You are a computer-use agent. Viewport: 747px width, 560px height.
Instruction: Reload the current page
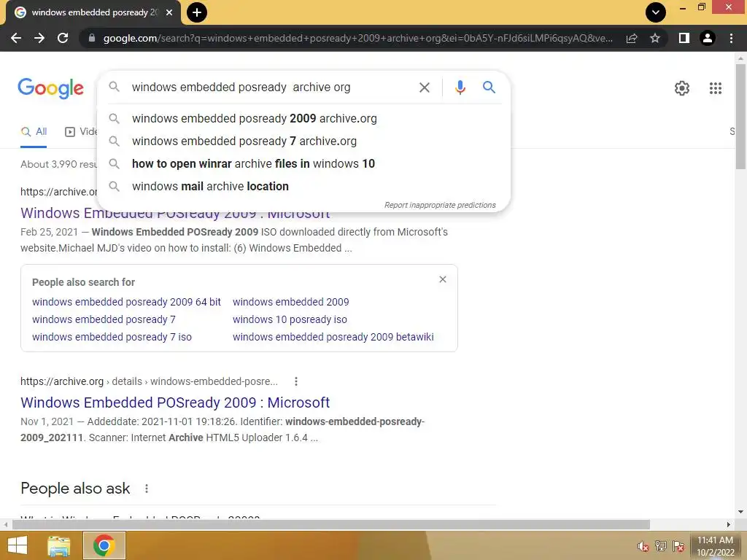(x=63, y=38)
